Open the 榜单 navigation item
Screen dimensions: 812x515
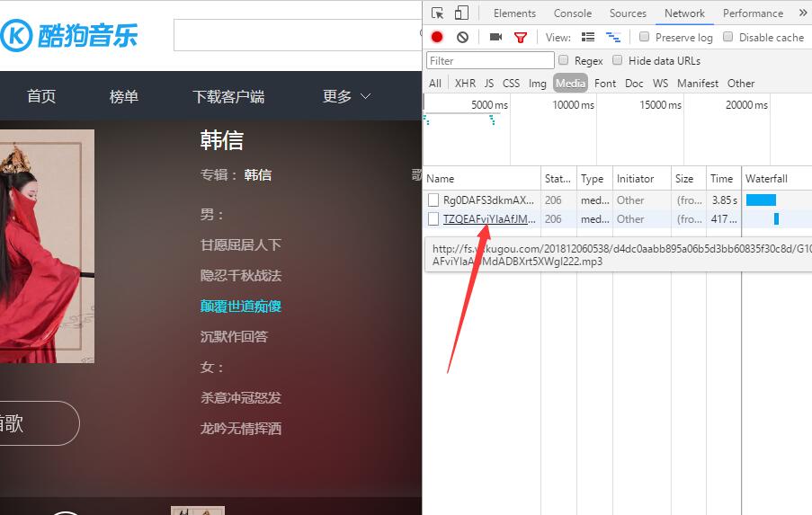point(124,96)
